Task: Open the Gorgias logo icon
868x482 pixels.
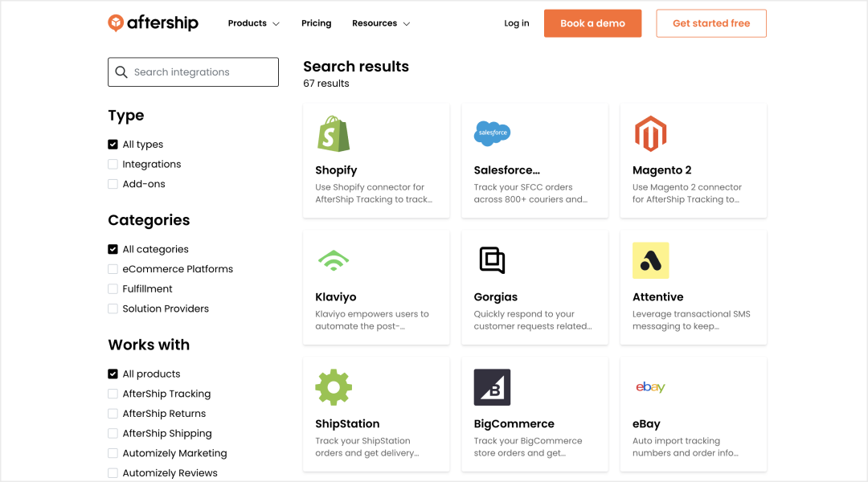Action: click(492, 260)
